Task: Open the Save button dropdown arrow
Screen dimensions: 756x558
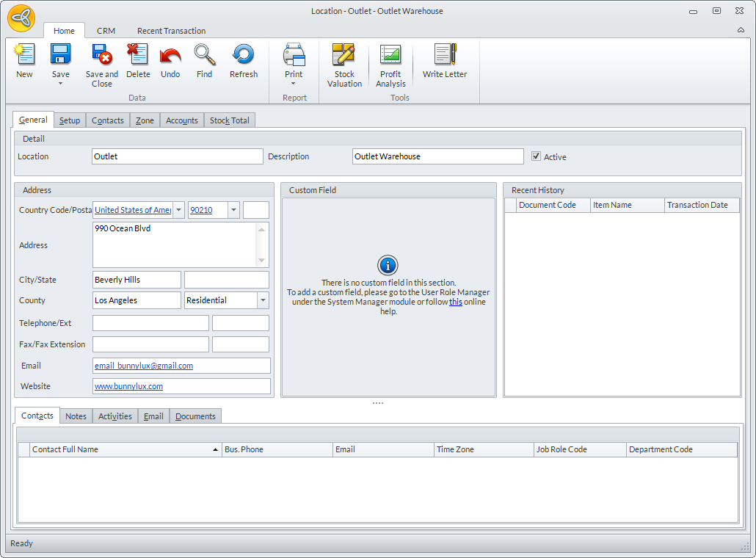Action: click(x=61, y=84)
